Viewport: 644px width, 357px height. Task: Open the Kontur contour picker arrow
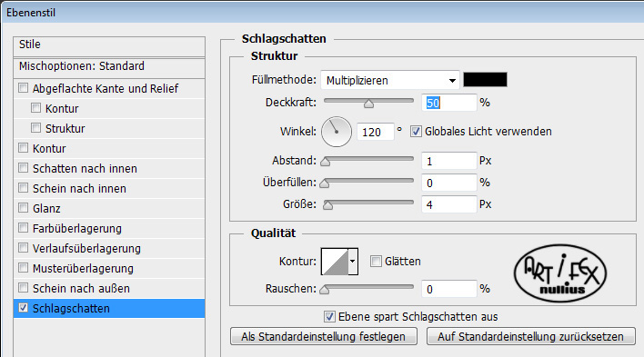(353, 262)
